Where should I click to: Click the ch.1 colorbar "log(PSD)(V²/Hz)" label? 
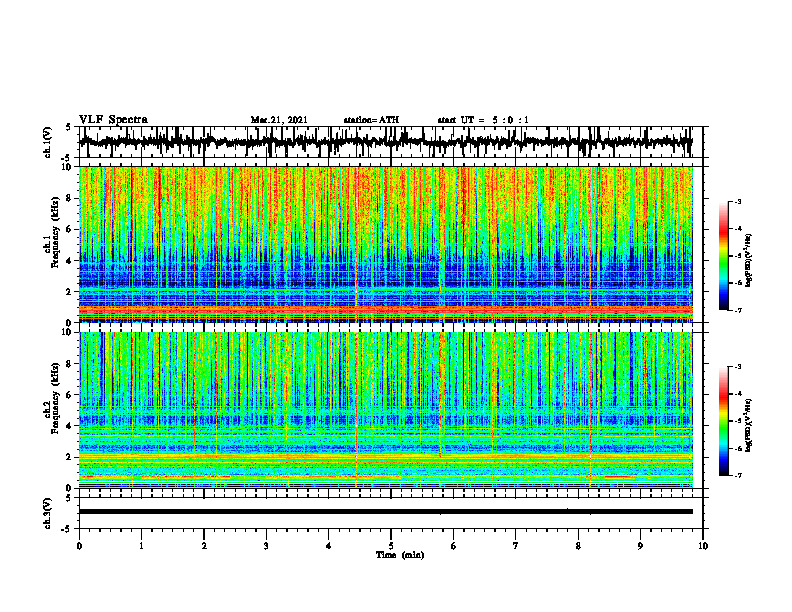749,261
